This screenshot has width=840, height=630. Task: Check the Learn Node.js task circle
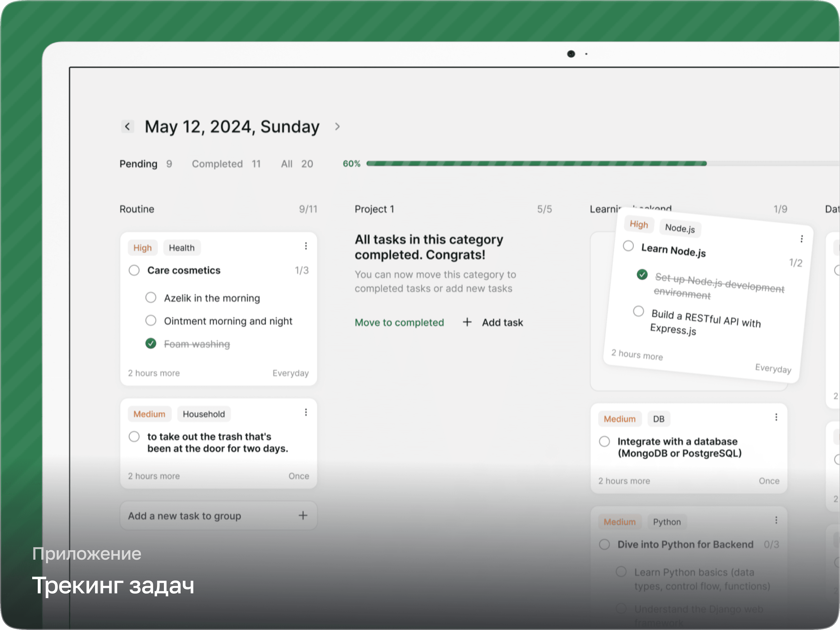(x=629, y=246)
